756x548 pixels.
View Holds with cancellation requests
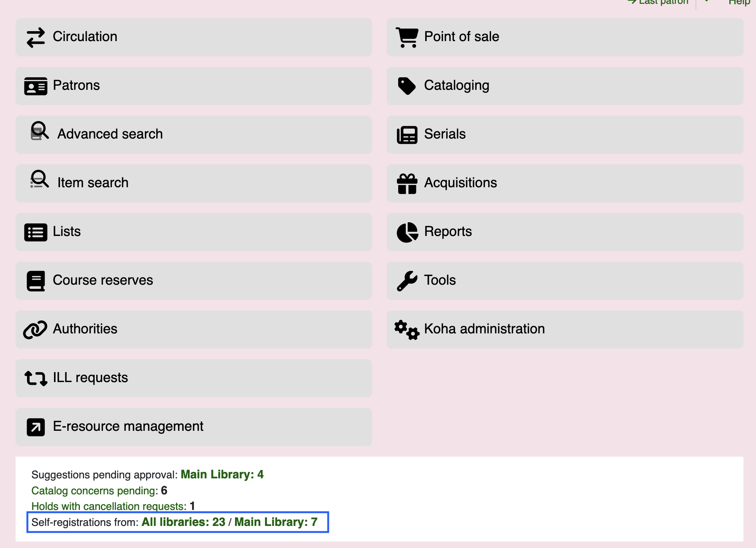coord(108,506)
